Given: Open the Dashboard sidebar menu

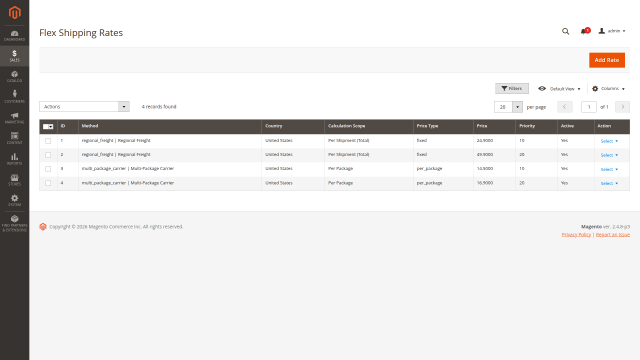Looking at the screenshot, I should [x=14, y=36].
